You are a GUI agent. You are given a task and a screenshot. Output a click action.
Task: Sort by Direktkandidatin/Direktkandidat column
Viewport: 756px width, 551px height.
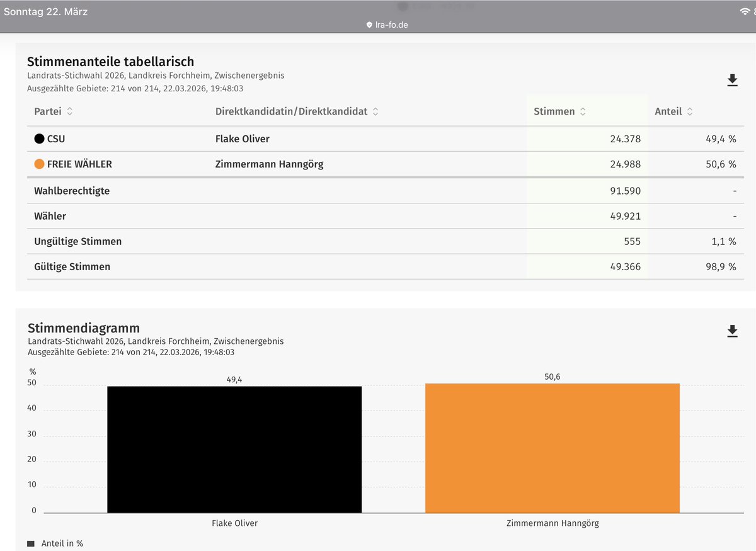click(x=297, y=111)
